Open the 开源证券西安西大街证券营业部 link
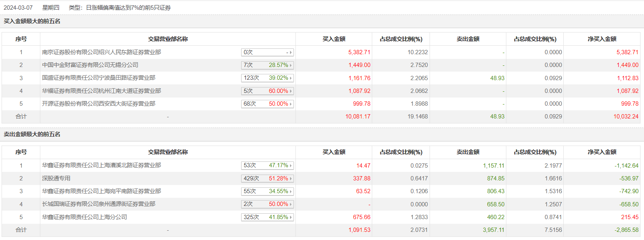This screenshot has width=644, height=240. point(98,104)
